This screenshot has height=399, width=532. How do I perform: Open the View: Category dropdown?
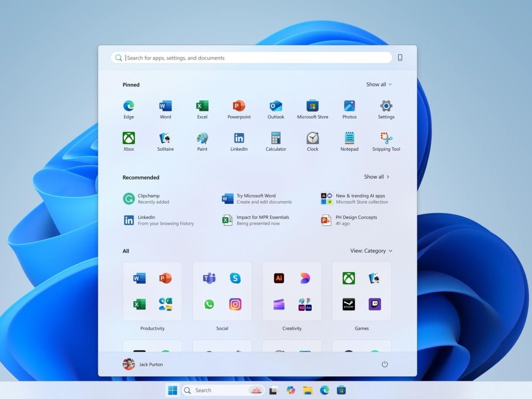[371, 250]
